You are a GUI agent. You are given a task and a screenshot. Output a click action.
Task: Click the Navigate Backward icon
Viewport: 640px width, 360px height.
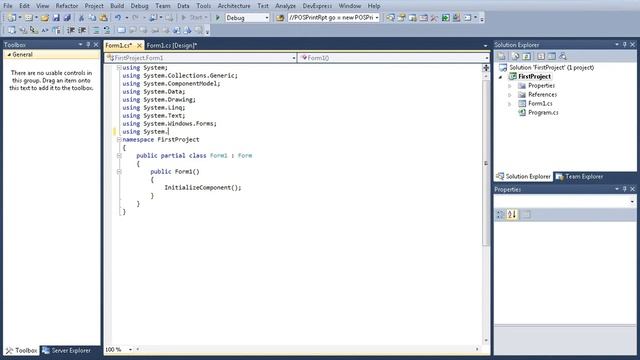click(153, 18)
